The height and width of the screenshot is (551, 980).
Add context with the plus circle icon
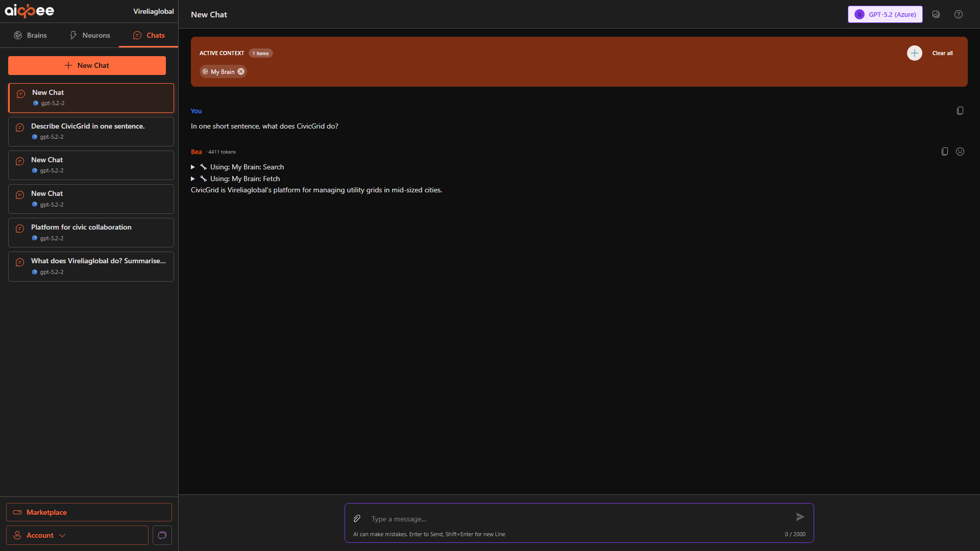tap(914, 53)
